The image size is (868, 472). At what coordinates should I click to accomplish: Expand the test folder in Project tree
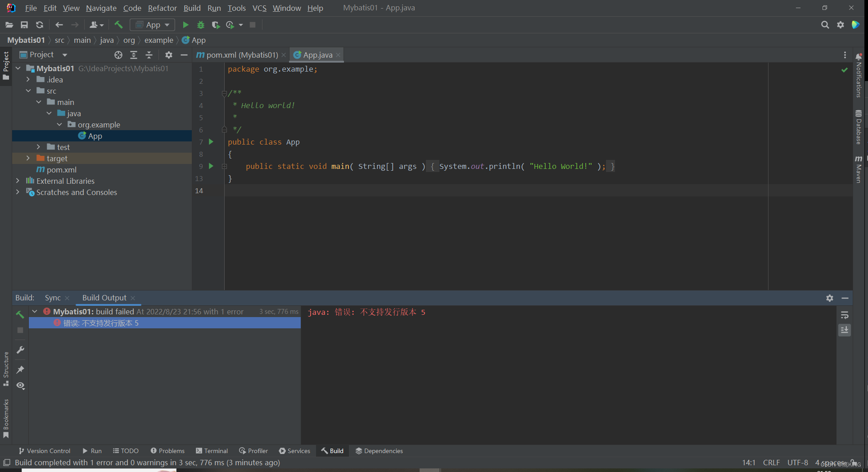click(38, 147)
